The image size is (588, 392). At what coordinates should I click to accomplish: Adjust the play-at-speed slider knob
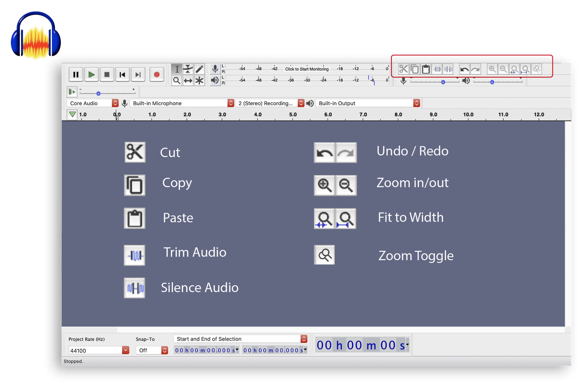[99, 94]
